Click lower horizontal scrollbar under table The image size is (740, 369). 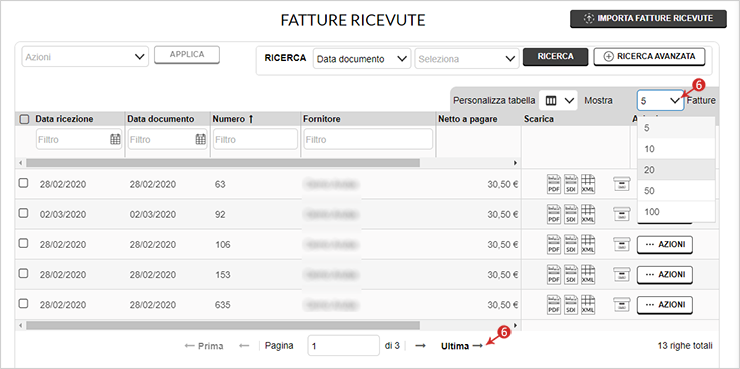(223, 326)
